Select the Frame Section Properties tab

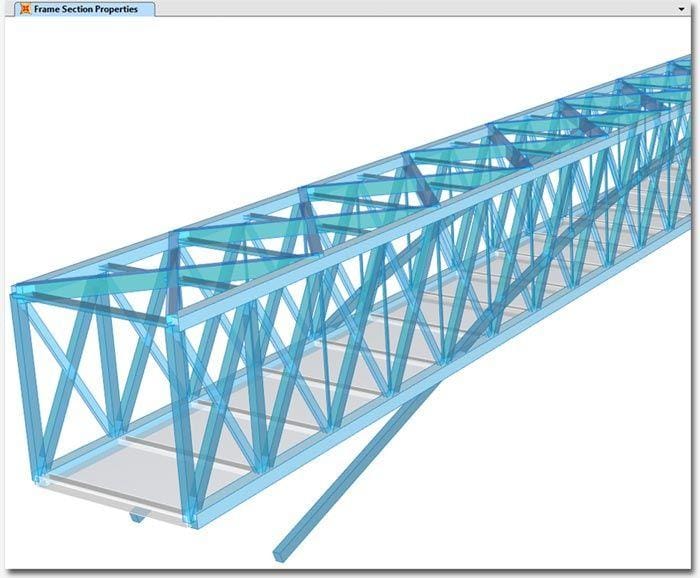85,9
